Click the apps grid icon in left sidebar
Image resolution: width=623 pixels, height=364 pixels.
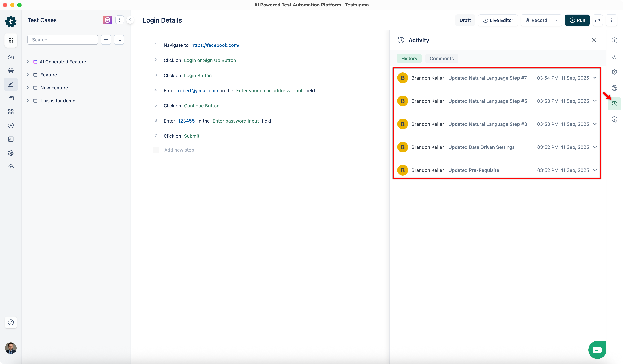click(11, 40)
